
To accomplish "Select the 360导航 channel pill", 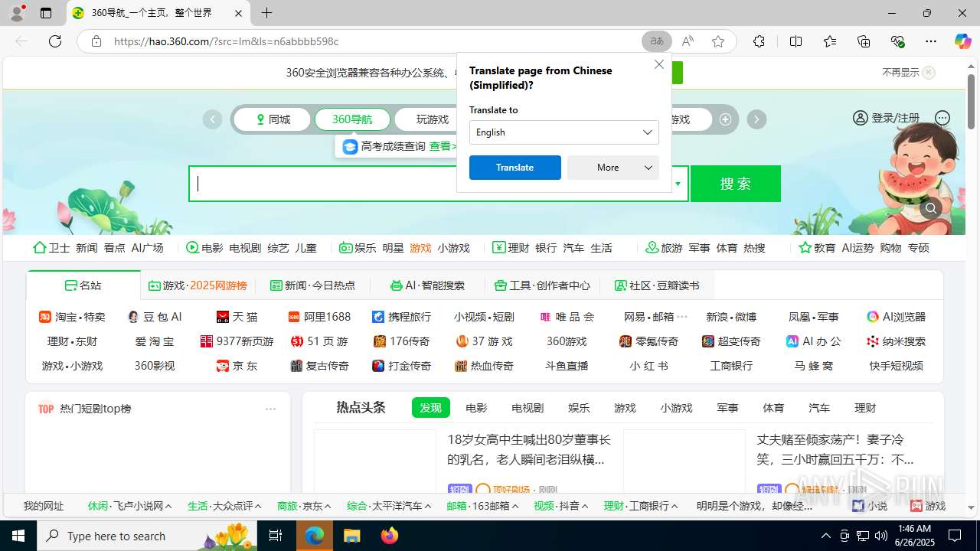I will point(352,119).
